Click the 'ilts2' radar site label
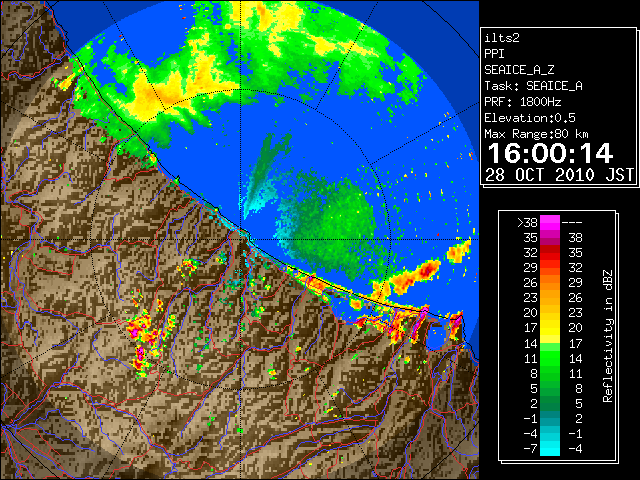 pos(502,38)
